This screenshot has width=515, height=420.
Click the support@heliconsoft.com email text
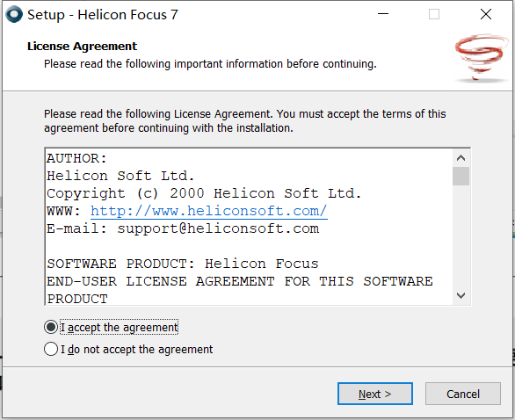218,228
